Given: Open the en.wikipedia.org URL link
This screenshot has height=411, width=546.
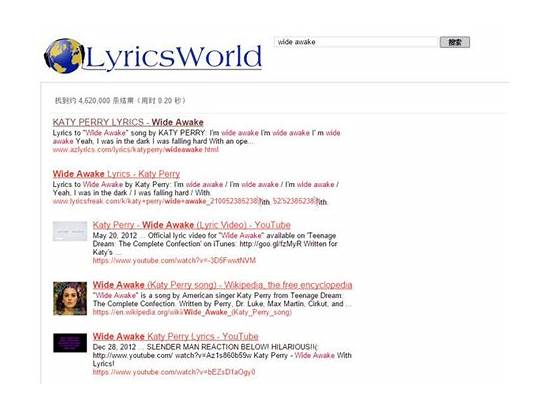Looking at the screenshot, I should point(192,312).
